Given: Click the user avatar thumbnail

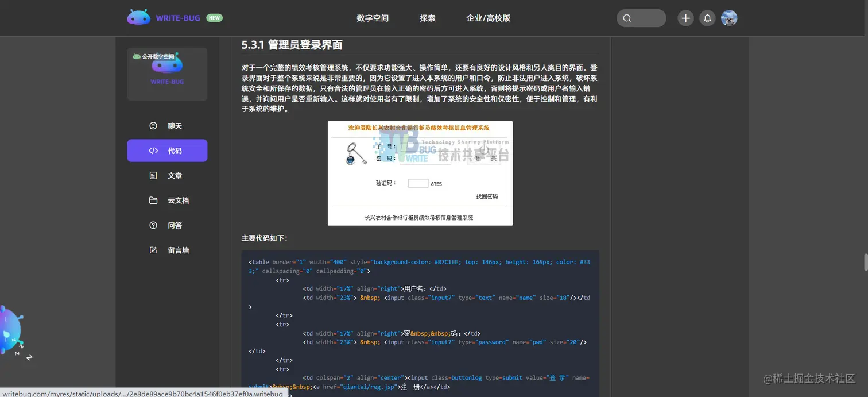Looking at the screenshot, I should tap(729, 18).
